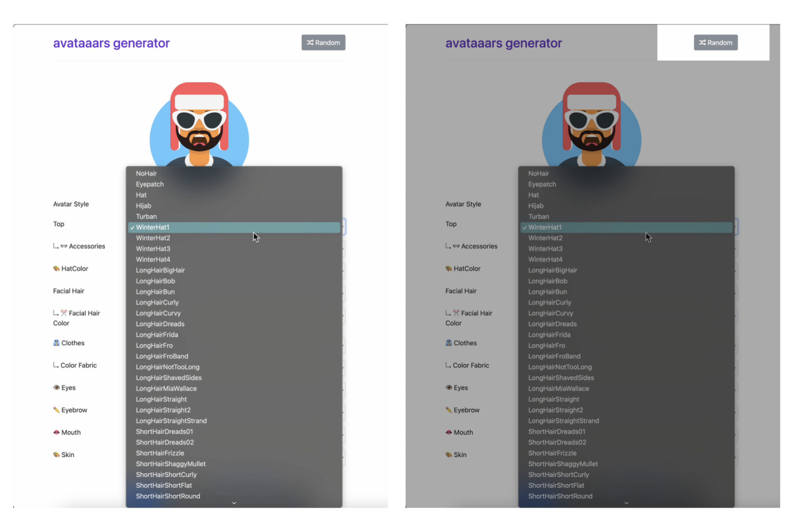Click the avataaars generator title in left panel
Screen dimensions: 799x532
[x=111, y=43]
